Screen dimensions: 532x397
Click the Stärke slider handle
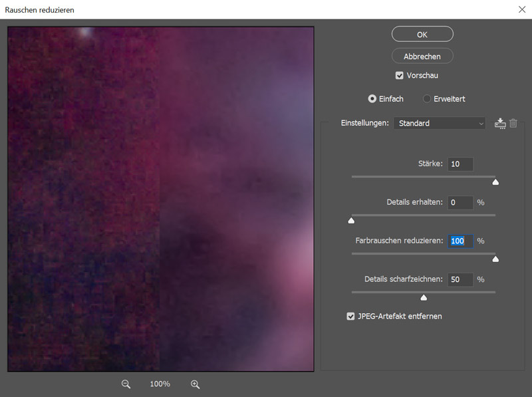[495, 182]
